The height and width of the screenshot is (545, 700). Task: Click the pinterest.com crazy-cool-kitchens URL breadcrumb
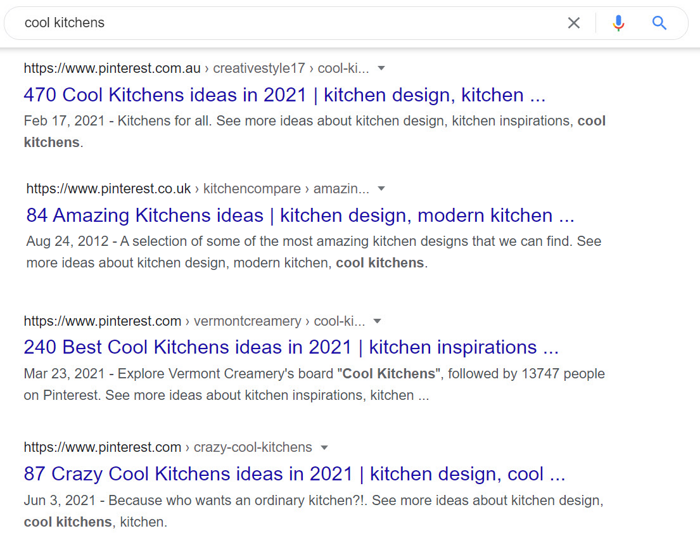pyautogui.click(x=168, y=447)
